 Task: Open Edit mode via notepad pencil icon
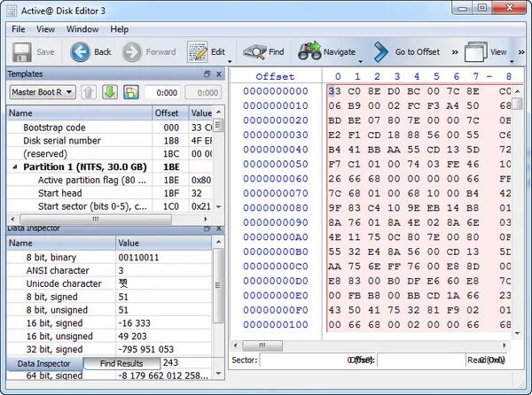click(197, 52)
